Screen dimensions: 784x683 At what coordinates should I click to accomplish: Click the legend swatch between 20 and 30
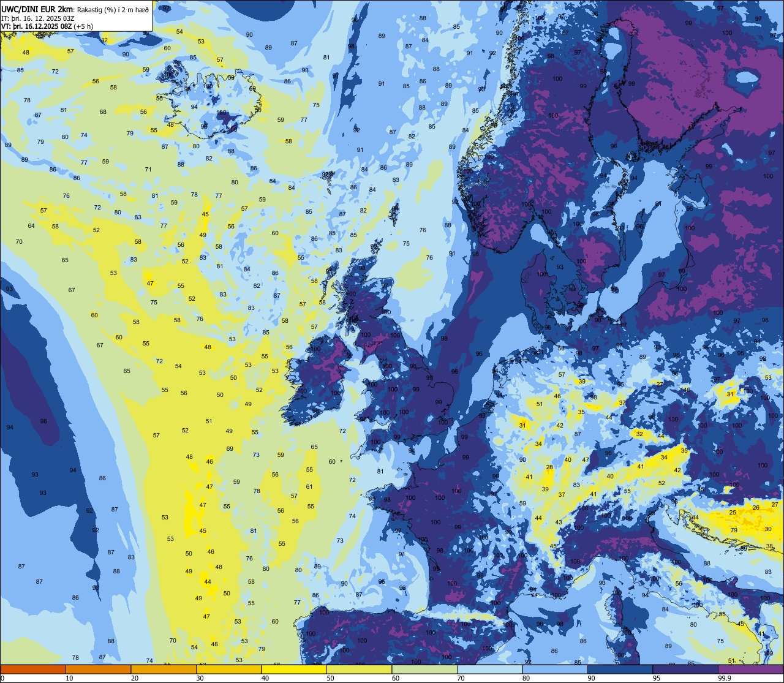164,669
